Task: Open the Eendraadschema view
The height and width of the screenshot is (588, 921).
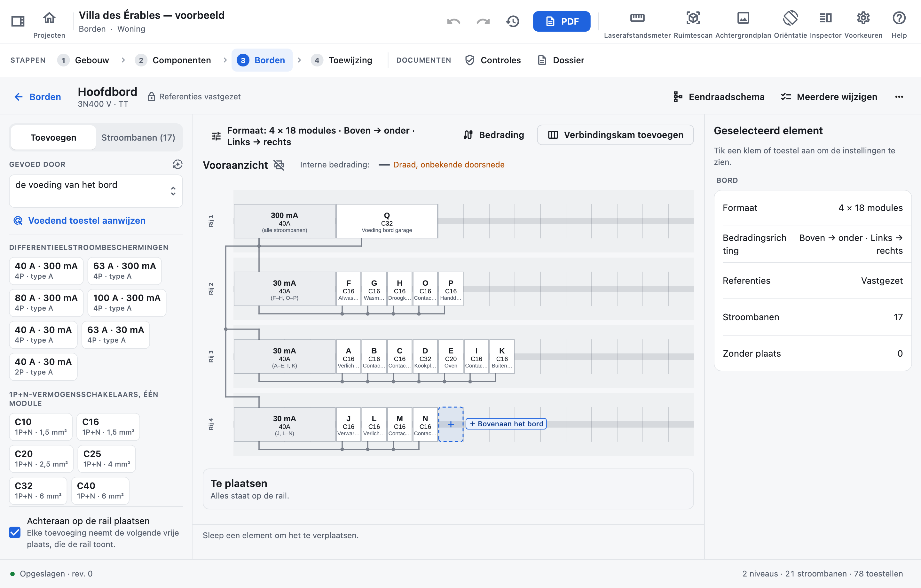Action: click(719, 97)
